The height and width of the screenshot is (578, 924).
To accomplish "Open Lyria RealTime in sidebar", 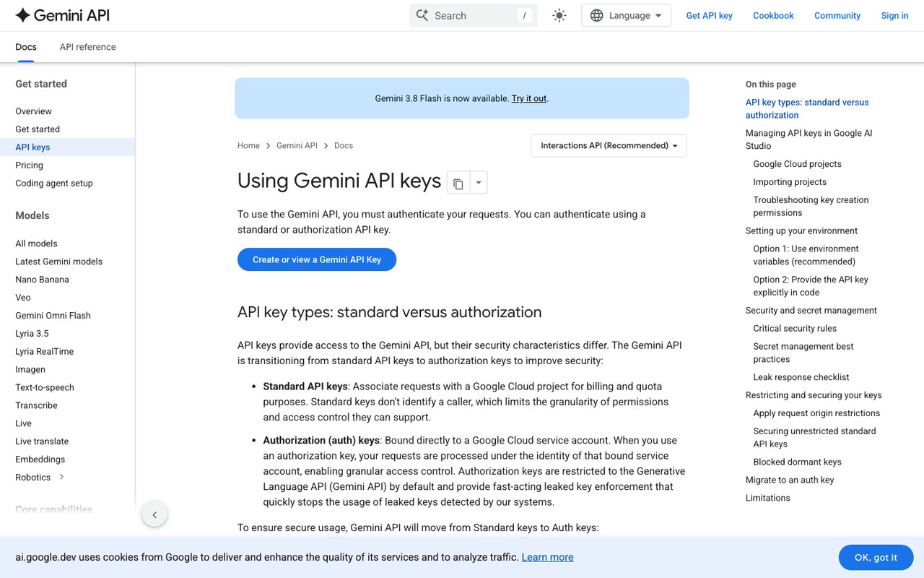I will click(x=44, y=352).
